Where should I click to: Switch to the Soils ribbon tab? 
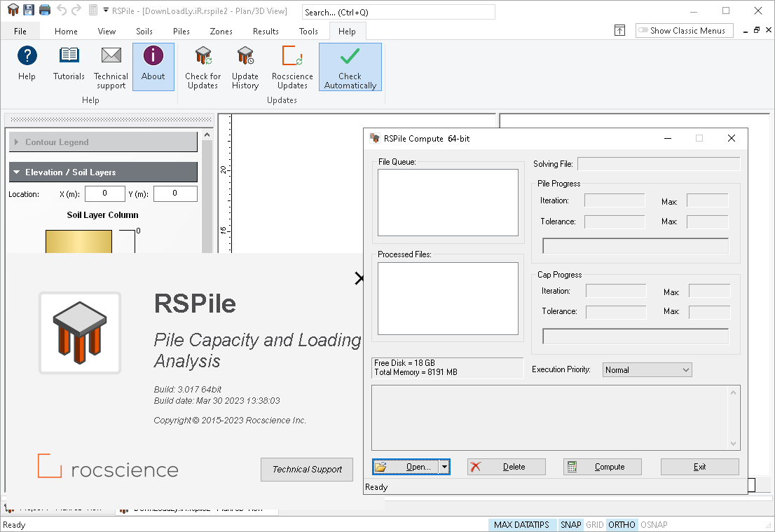144,31
